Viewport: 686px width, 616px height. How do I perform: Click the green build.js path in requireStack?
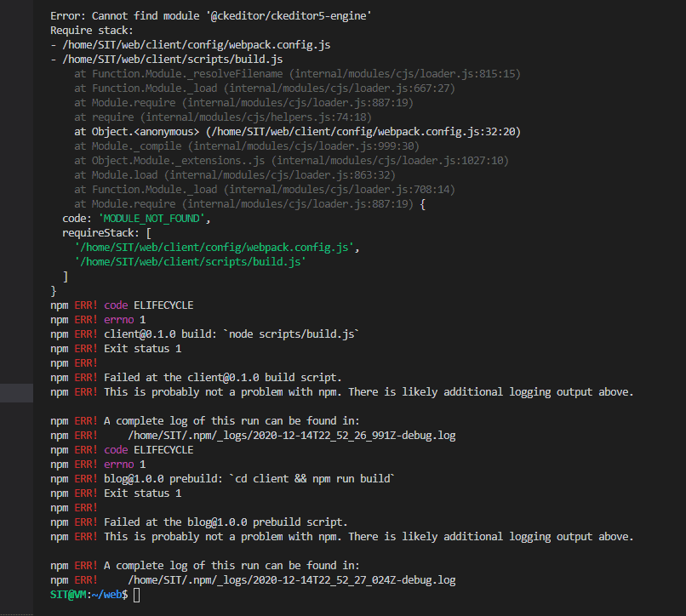tap(190, 262)
